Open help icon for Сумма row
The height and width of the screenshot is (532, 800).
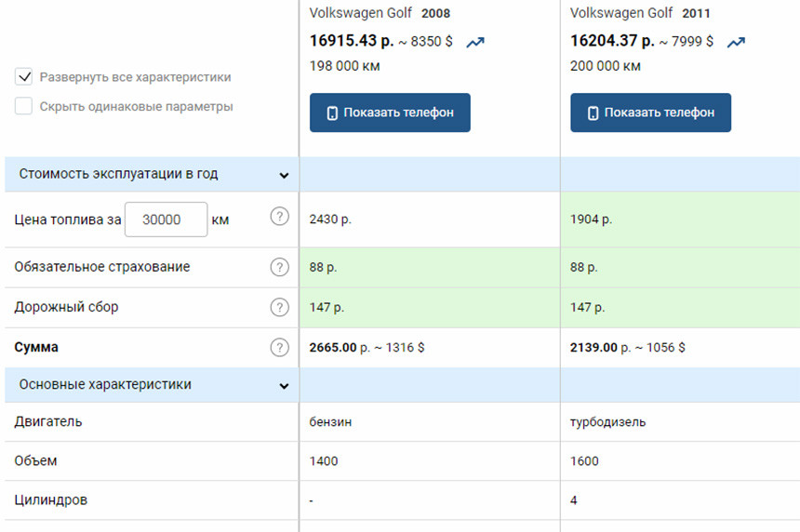tap(279, 347)
